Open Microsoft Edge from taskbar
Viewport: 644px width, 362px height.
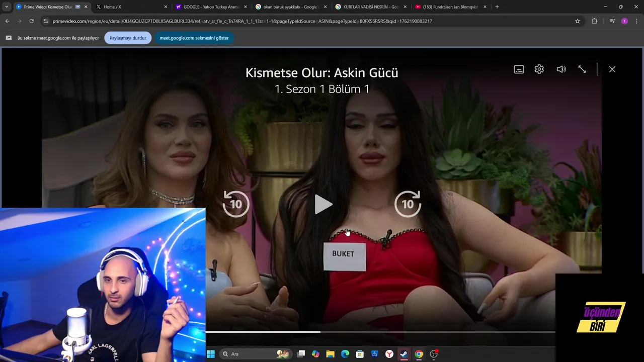pos(345,354)
